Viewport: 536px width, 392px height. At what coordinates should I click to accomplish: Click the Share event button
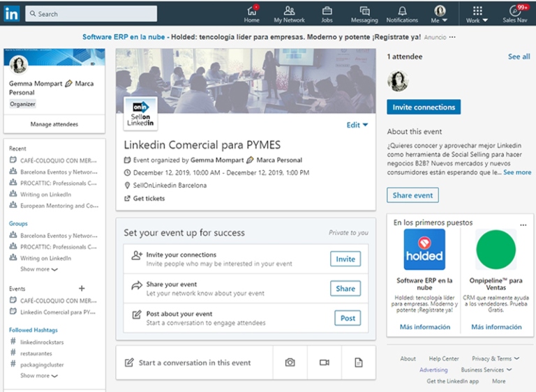coord(412,195)
